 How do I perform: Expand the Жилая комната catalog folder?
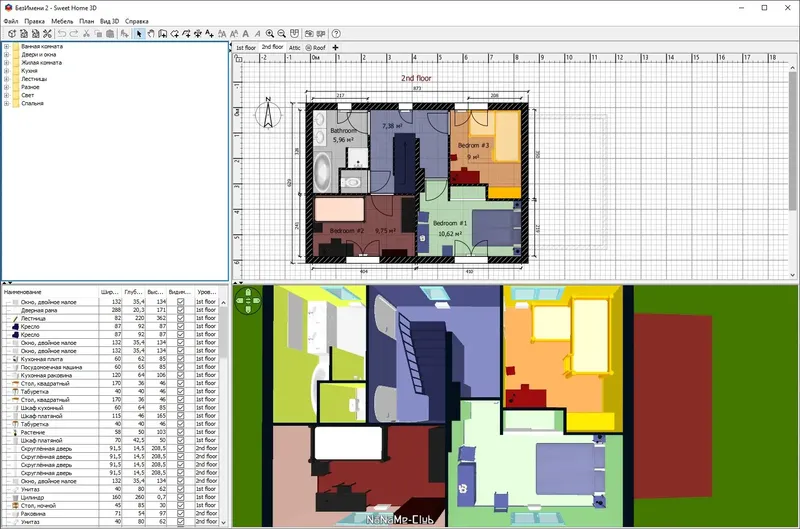click(x=7, y=63)
